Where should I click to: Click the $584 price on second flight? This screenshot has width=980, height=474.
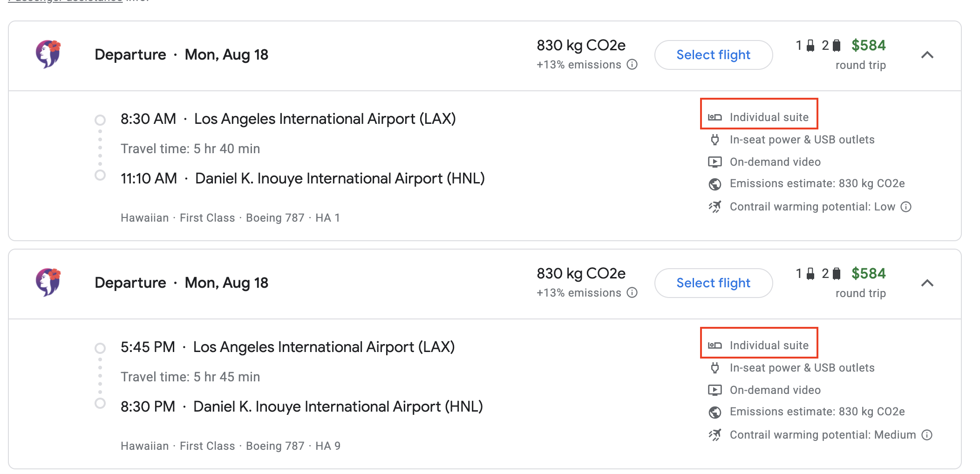[x=868, y=273]
